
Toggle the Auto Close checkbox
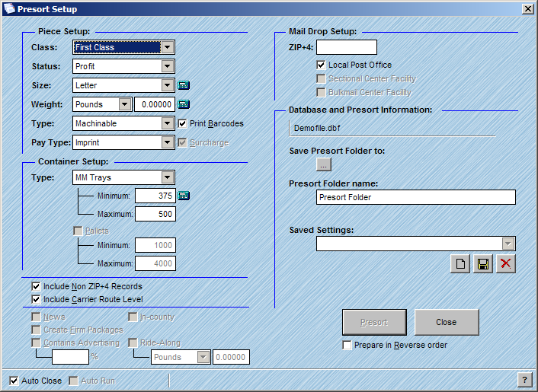(14, 381)
